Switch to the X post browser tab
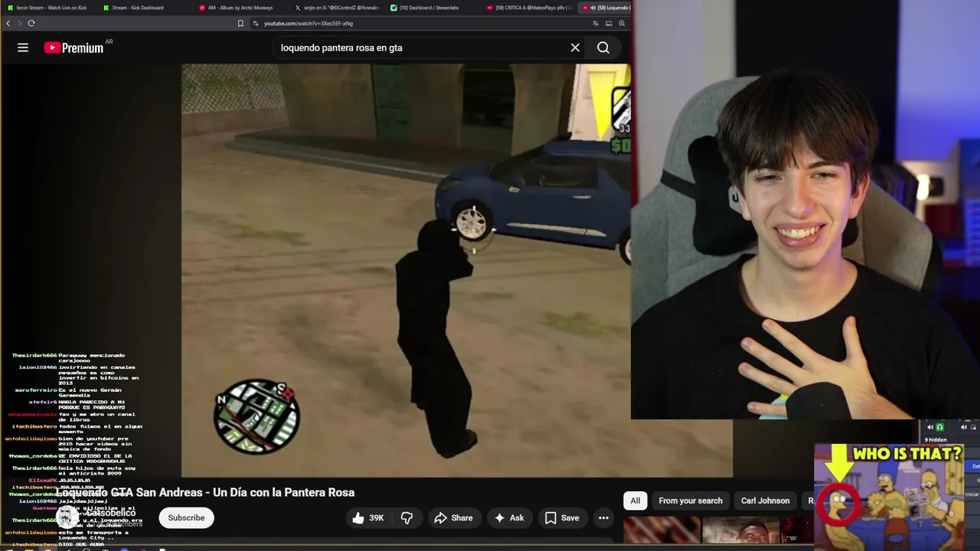This screenshot has width=980, height=551. 337,8
